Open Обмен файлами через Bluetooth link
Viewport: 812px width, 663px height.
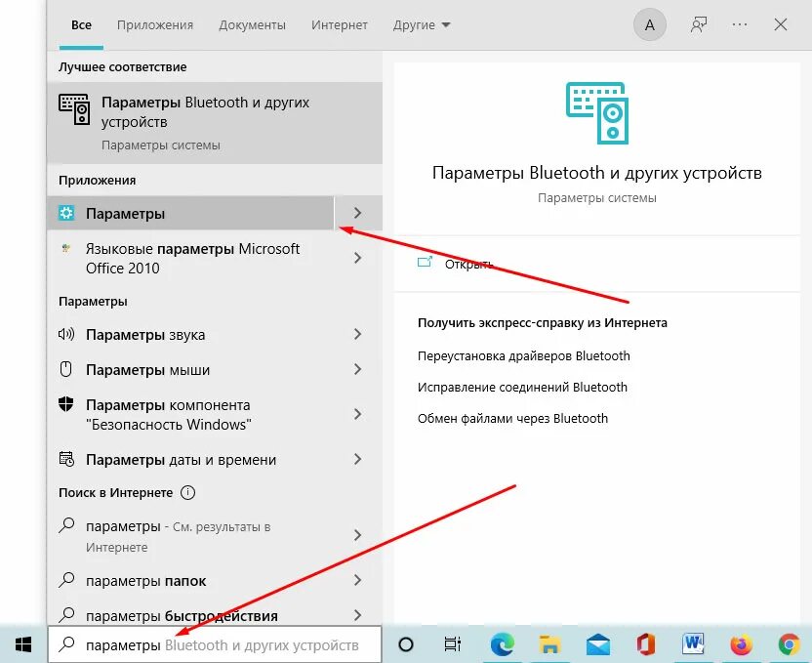[x=512, y=418]
